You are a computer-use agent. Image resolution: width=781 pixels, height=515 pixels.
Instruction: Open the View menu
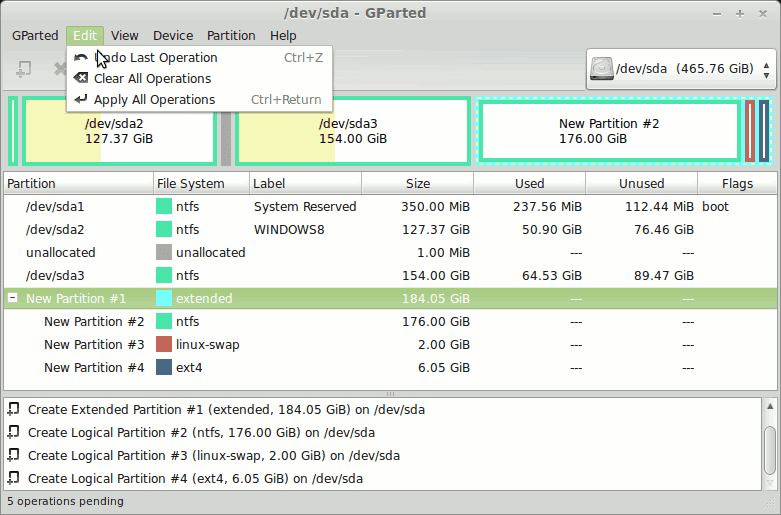(125, 36)
